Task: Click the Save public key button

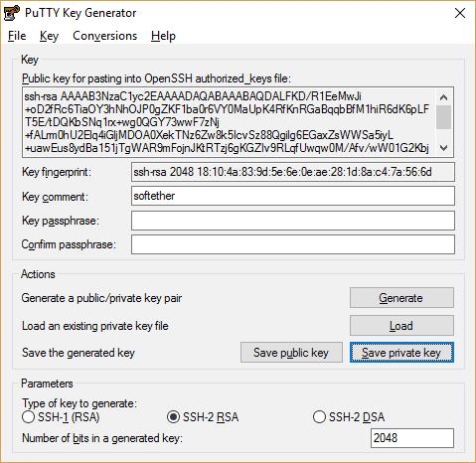Action: click(291, 353)
